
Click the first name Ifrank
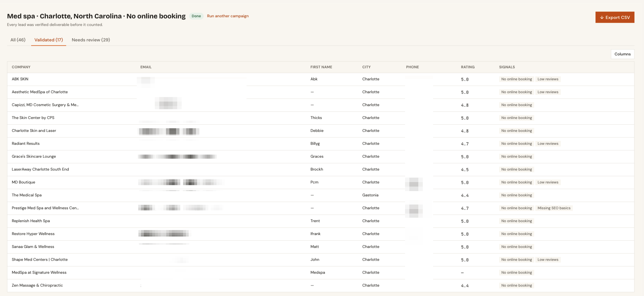click(x=315, y=234)
